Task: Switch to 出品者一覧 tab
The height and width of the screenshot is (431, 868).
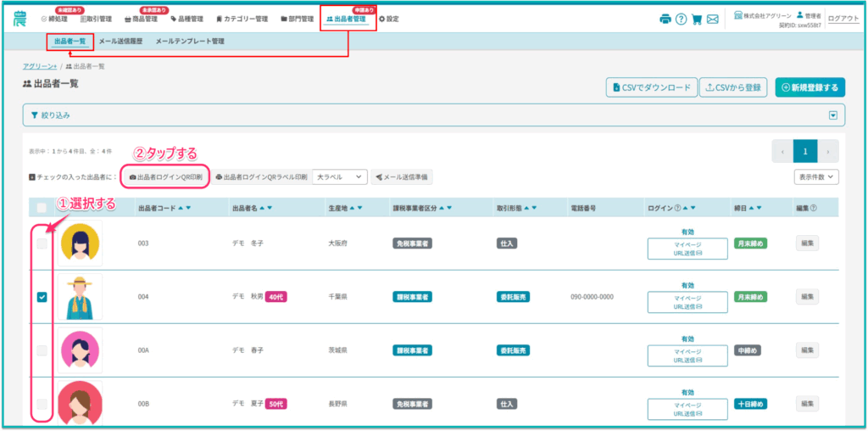Action: 70,41
